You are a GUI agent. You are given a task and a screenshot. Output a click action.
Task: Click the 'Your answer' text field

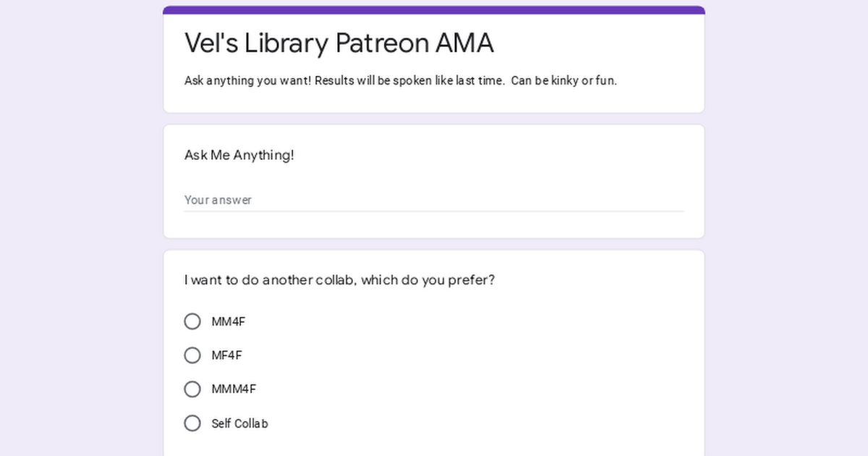point(434,200)
